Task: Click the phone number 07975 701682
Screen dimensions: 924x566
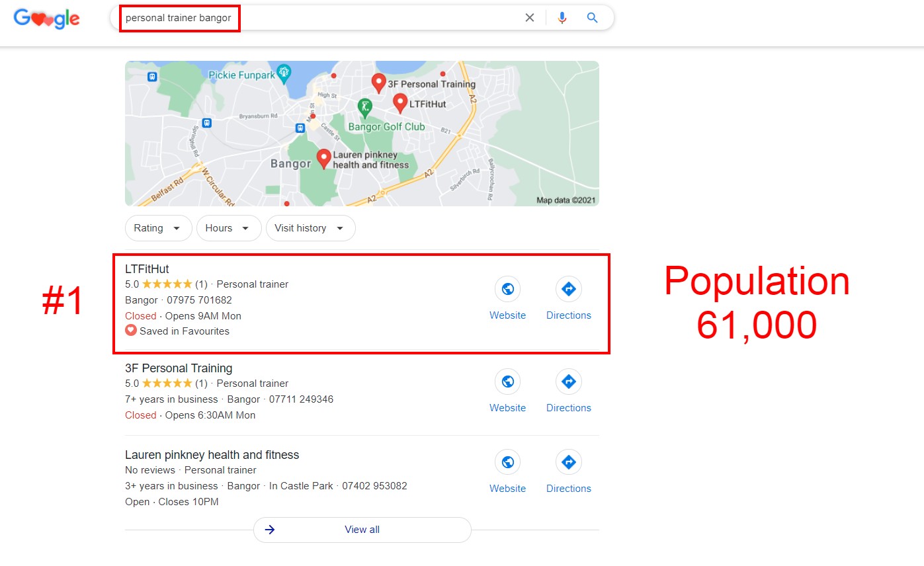Action: (x=199, y=300)
